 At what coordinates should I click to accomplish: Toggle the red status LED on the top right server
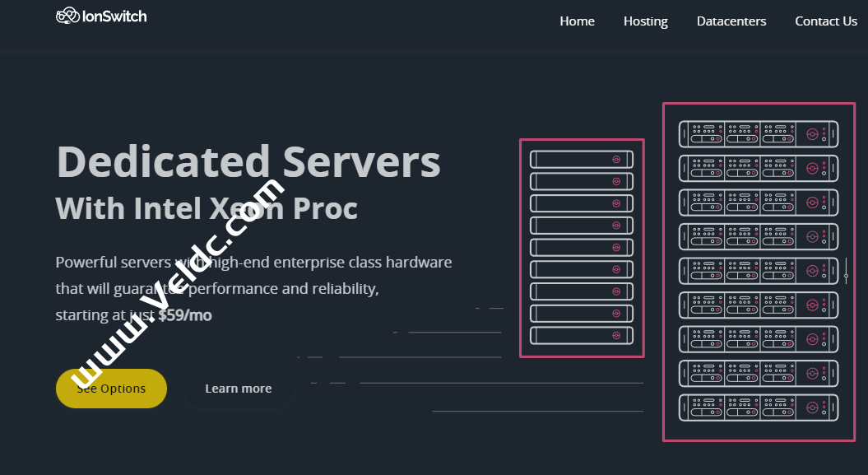[824, 128]
